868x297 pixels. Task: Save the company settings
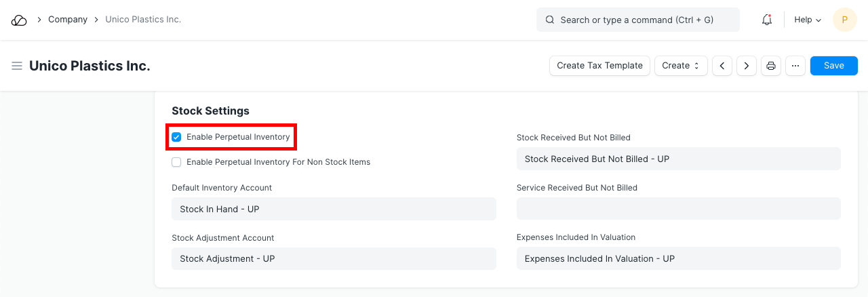point(833,66)
